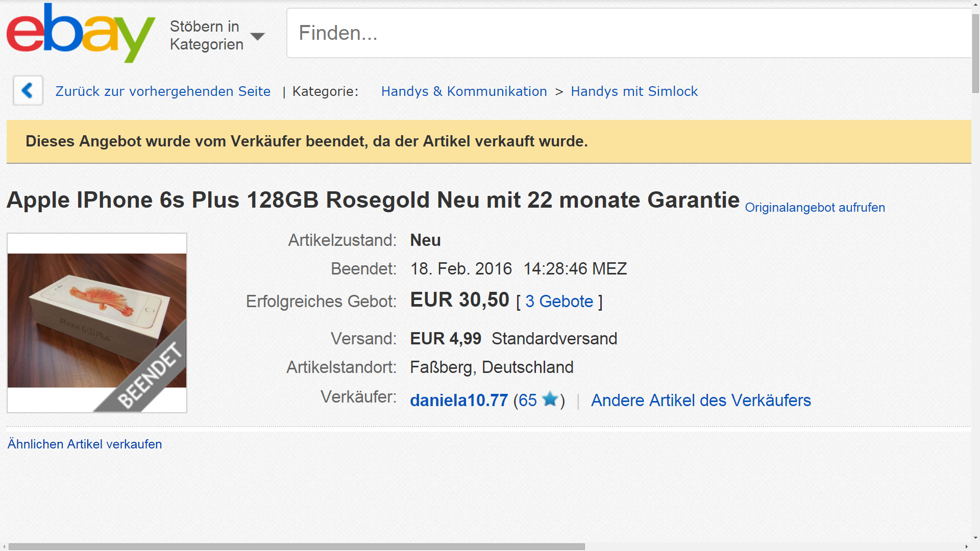
Task: Click the horizontal scrollbar right arrow
Action: 967,546
